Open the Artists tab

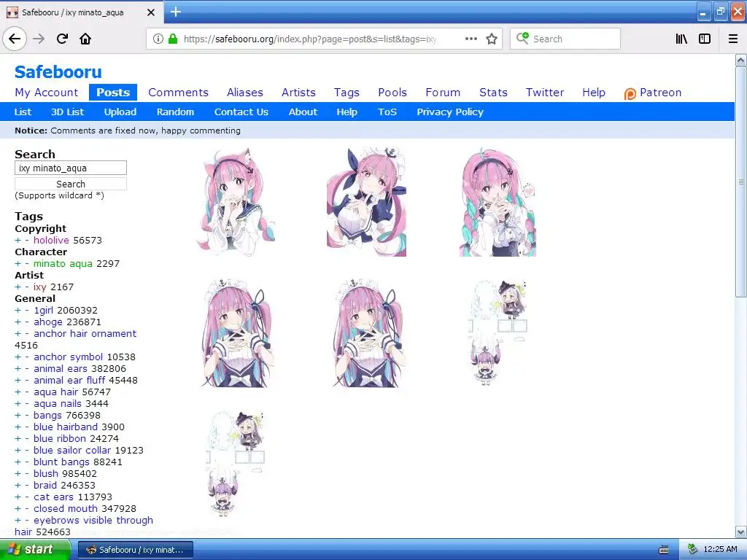[x=298, y=93]
